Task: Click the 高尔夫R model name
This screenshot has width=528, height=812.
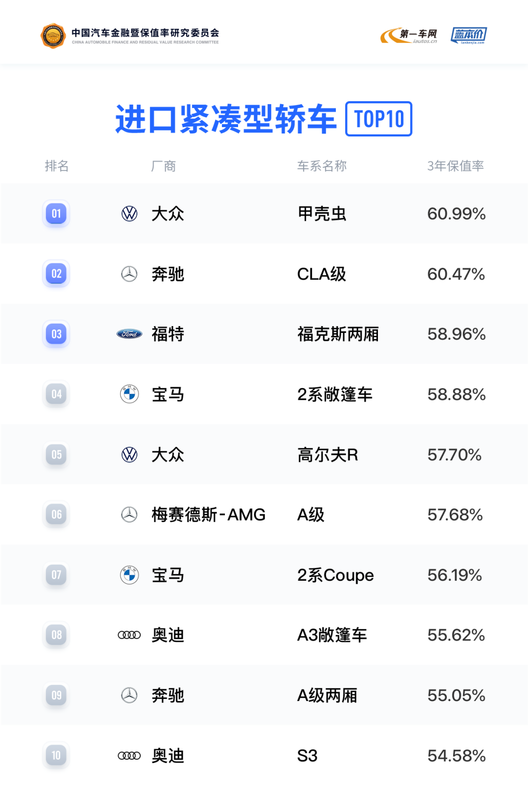Action: click(328, 455)
